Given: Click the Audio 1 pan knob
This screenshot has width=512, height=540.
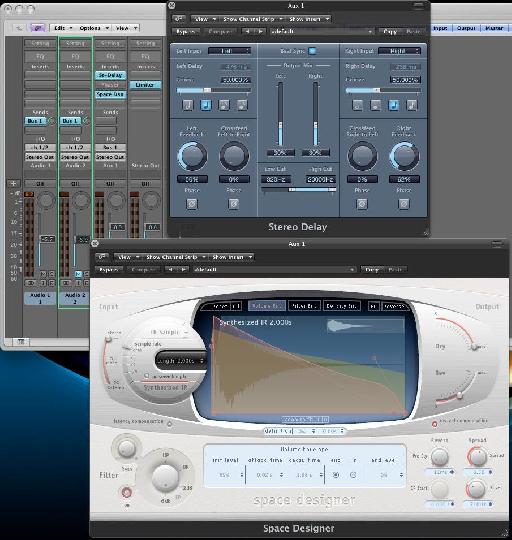Looking at the screenshot, I should point(46,200).
